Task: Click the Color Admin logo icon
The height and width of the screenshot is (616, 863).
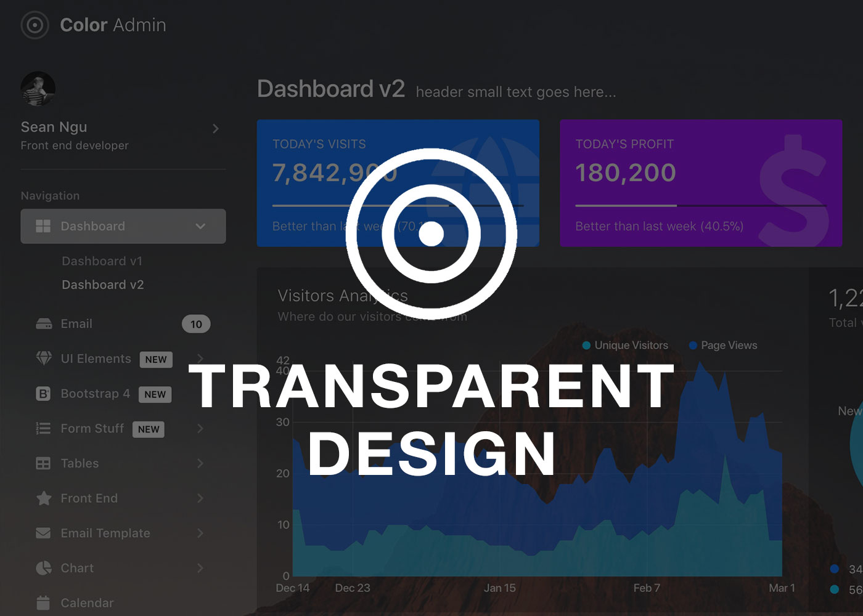Action: click(35, 25)
